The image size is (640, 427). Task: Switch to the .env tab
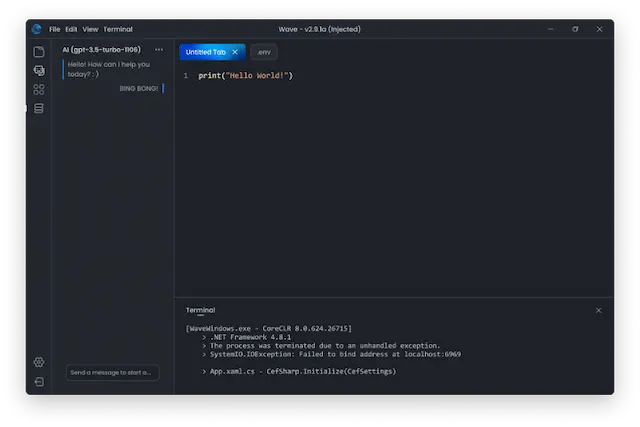[x=263, y=52]
